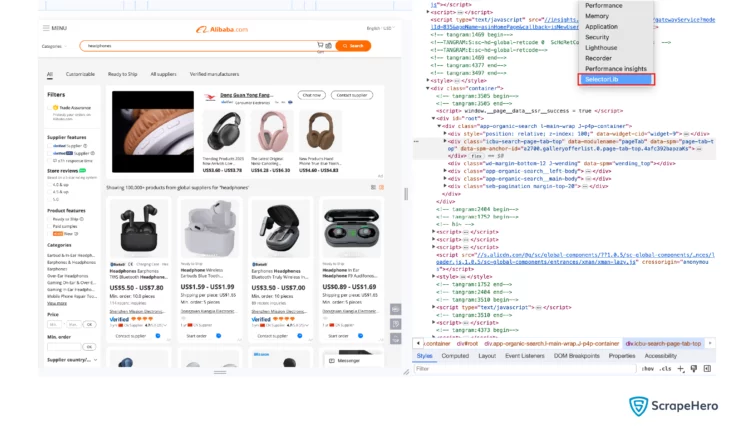
Task: Collapse the div class container node
Action: [x=428, y=88]
